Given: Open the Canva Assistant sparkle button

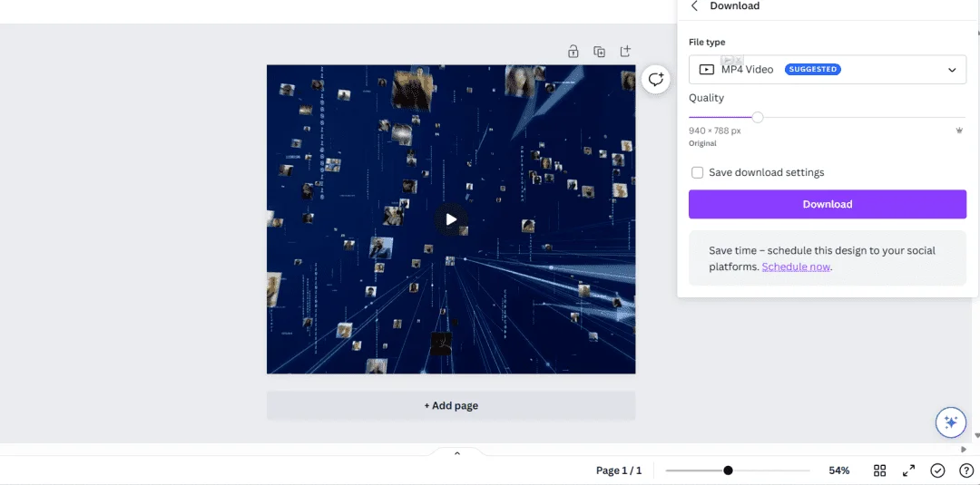Looking at the screenshot, I should coord(951,422).
